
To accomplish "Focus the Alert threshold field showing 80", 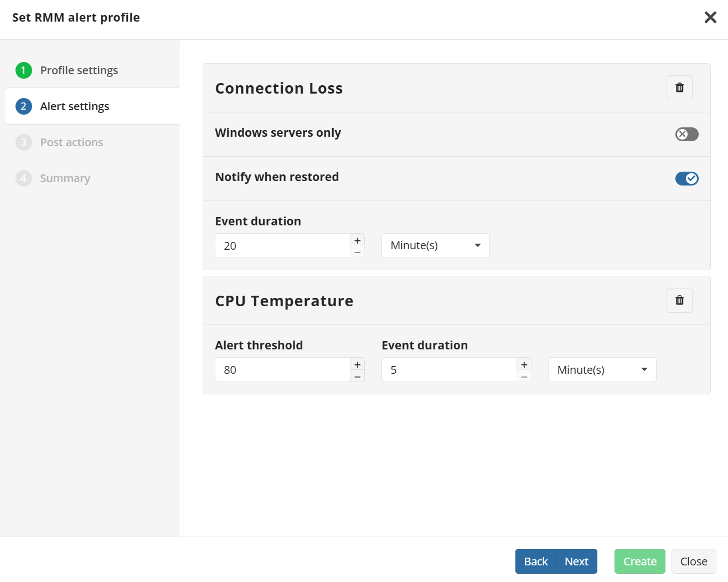I will [x=282, y=369].
